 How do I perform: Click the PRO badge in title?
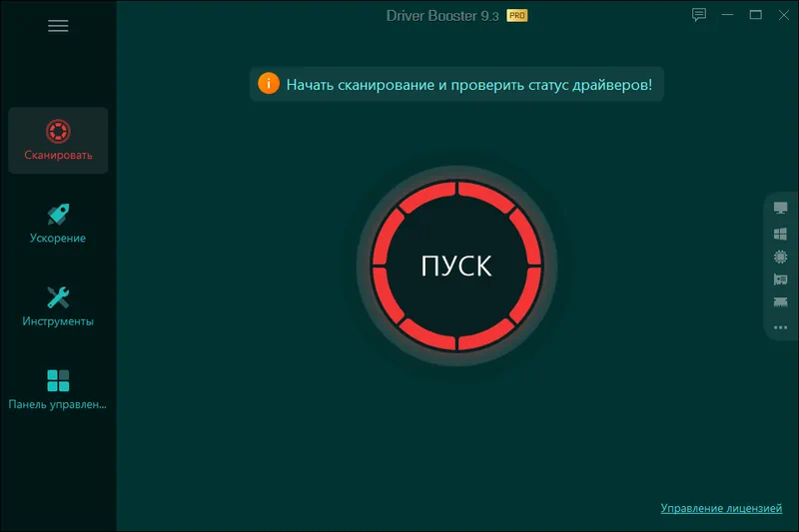click(x=517, y=16)
